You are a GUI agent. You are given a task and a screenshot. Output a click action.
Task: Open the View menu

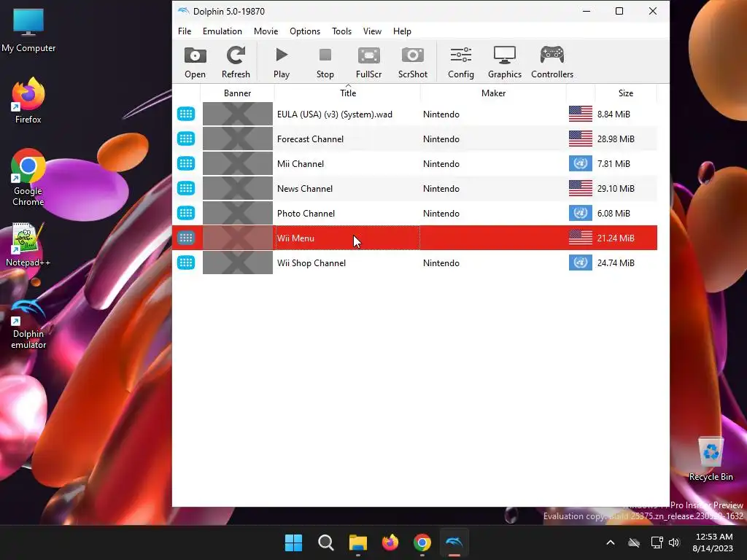point(372,31)
